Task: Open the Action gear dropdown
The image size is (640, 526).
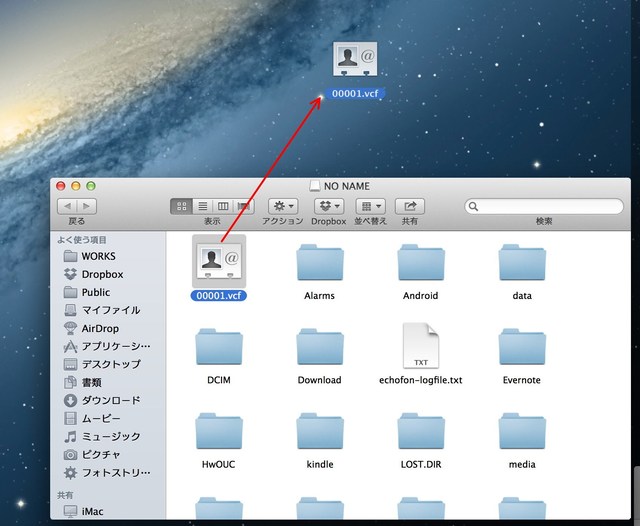Action: pyautogui.click(x=283, y=206)
